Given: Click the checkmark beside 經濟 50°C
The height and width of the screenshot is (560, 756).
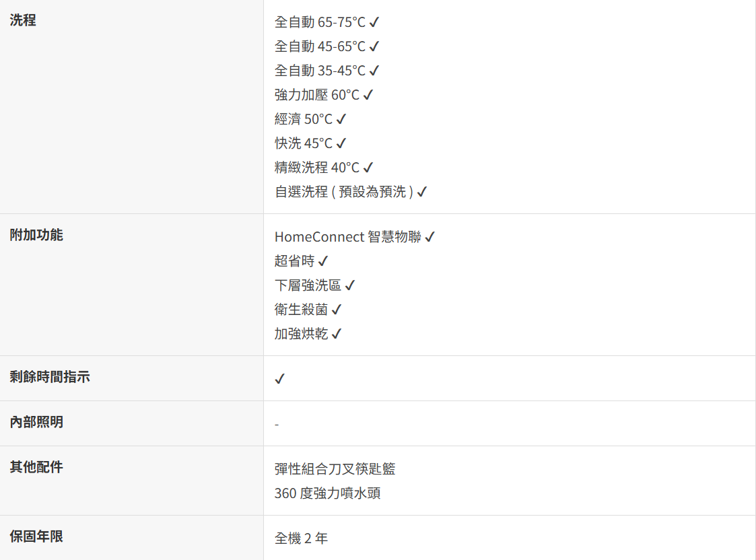Looking at the screenshot, I should (341, 119).
